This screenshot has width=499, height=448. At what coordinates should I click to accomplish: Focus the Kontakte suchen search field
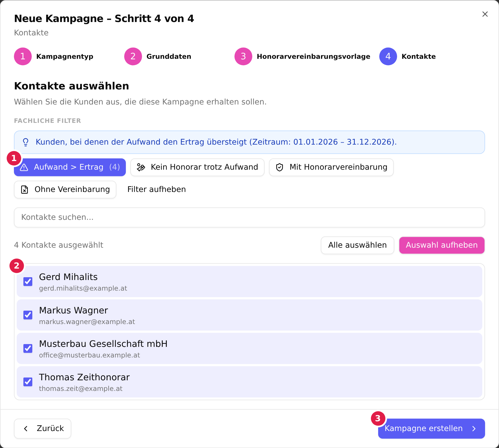[250, 217]
